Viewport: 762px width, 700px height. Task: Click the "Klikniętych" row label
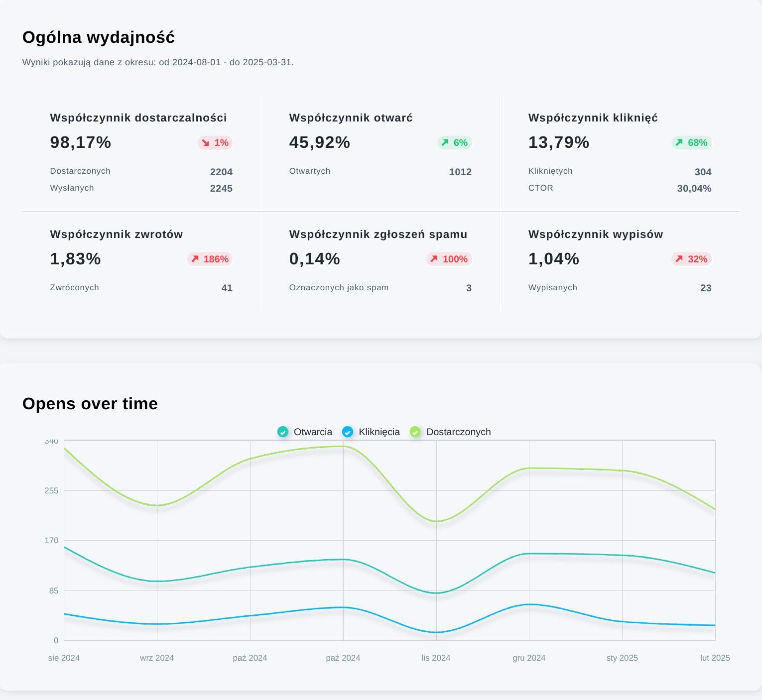point(550,171)
